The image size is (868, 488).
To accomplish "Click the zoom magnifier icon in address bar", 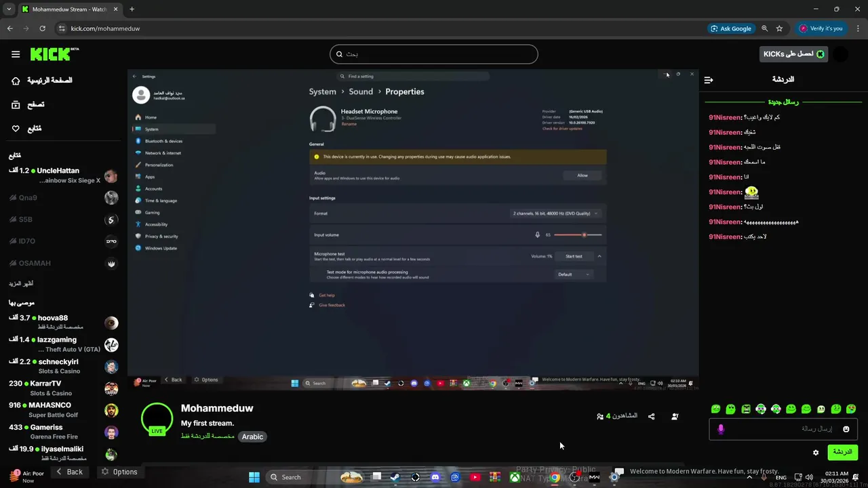I will [765, 28].
